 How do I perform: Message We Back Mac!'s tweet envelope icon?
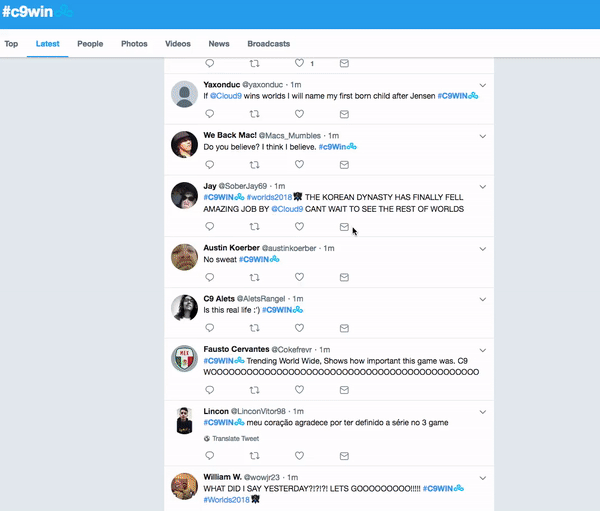[344, 165]
